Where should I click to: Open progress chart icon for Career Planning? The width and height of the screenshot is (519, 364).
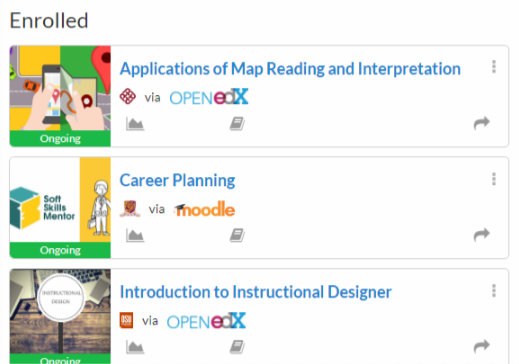pyautogui.click(x=135, y=235)
